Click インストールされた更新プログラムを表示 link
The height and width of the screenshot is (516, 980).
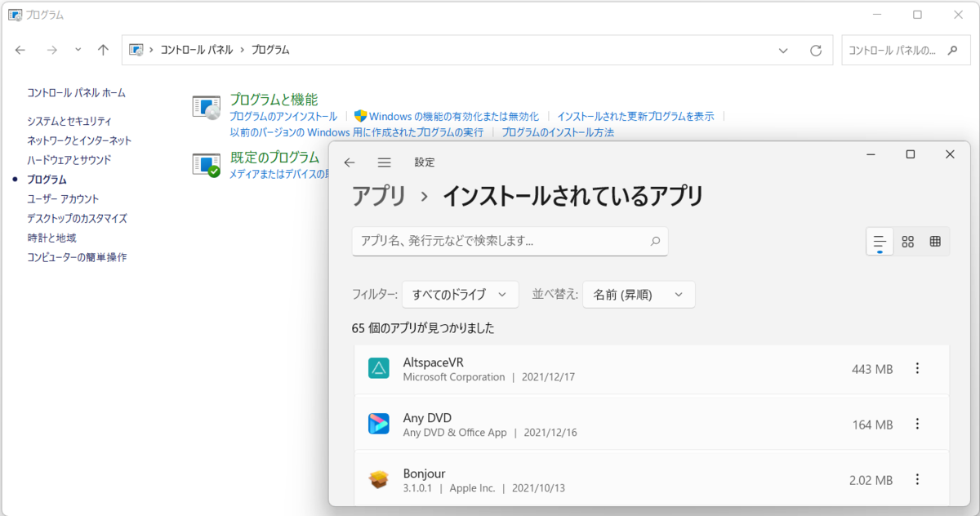pos(635,117)
